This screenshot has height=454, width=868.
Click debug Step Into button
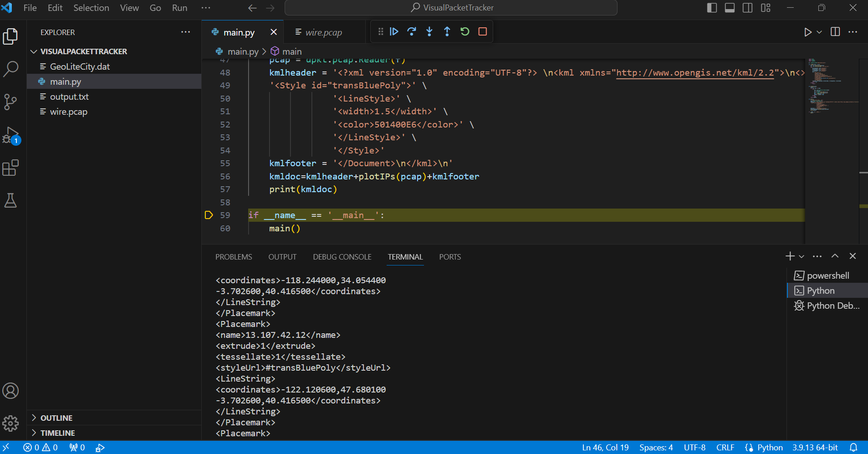pyautogui.click(x=429, y=31)
